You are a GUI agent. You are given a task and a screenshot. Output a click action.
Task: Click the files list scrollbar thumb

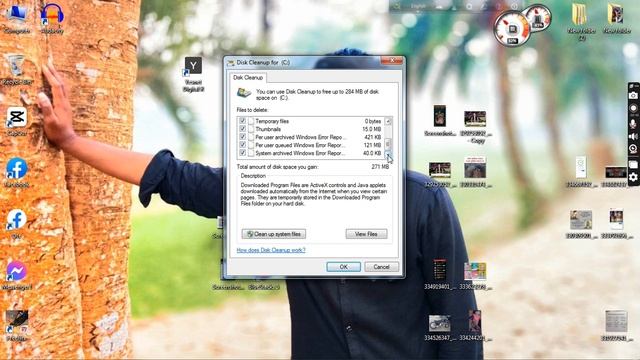pyautogui.click(x=388, y=143)
